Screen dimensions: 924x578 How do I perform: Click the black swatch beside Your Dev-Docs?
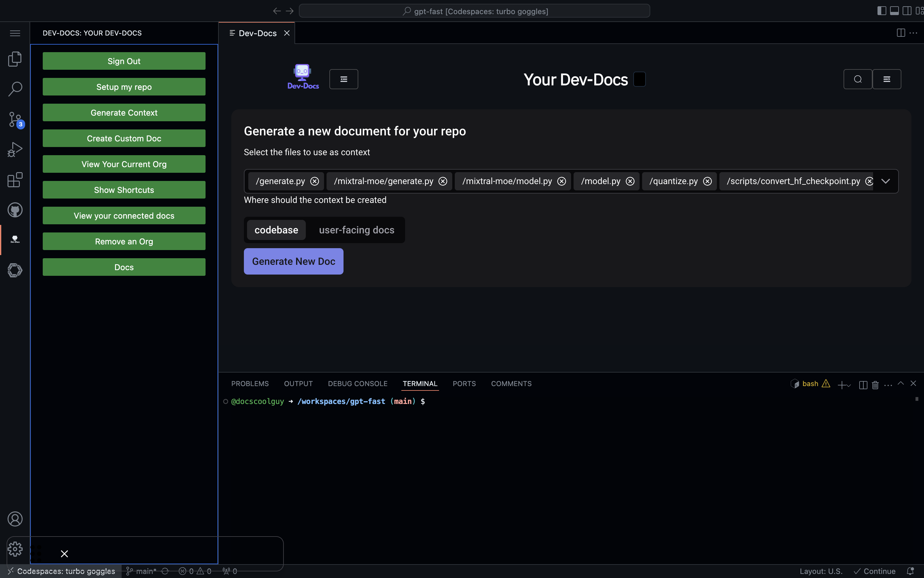(x=640, y=79)
